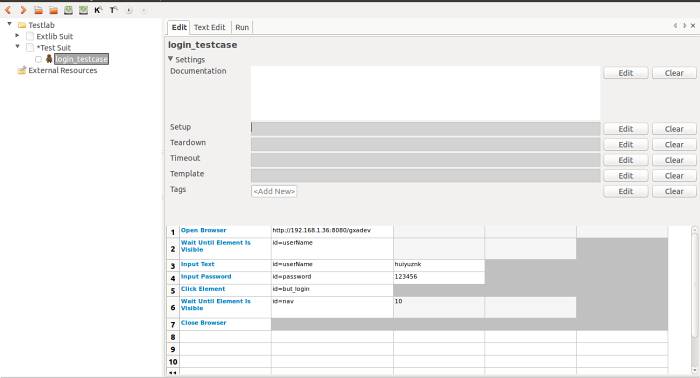Click Edit button for Teardown

[x=625, y=145]
